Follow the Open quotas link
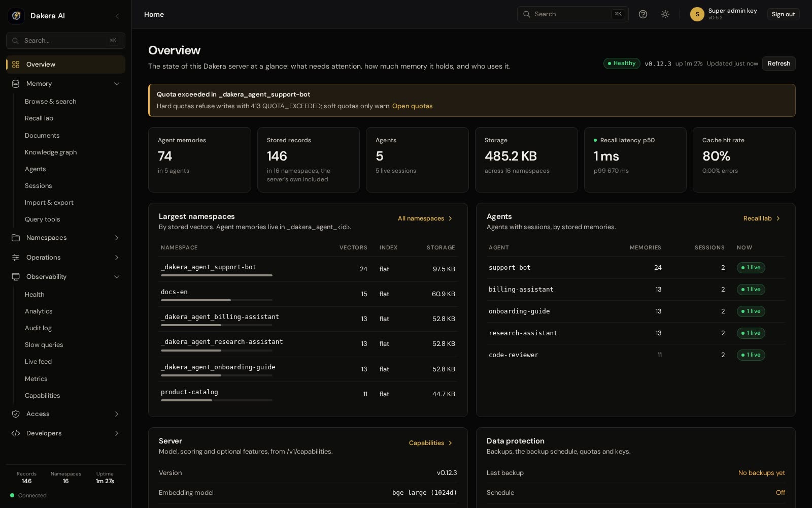 pos(412,106)
